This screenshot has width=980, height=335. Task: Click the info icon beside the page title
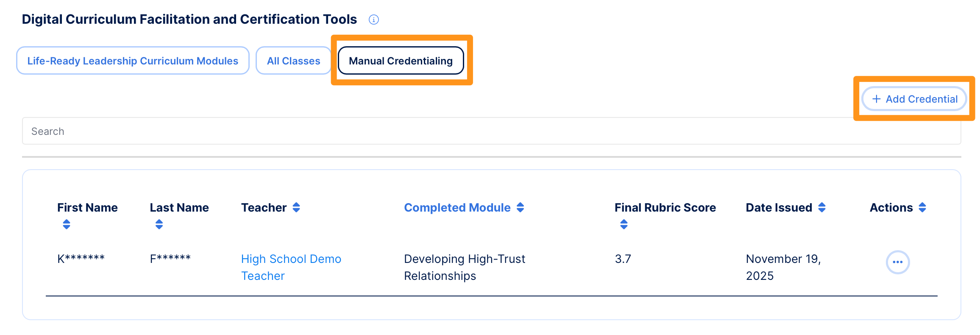tap(373, 20)
